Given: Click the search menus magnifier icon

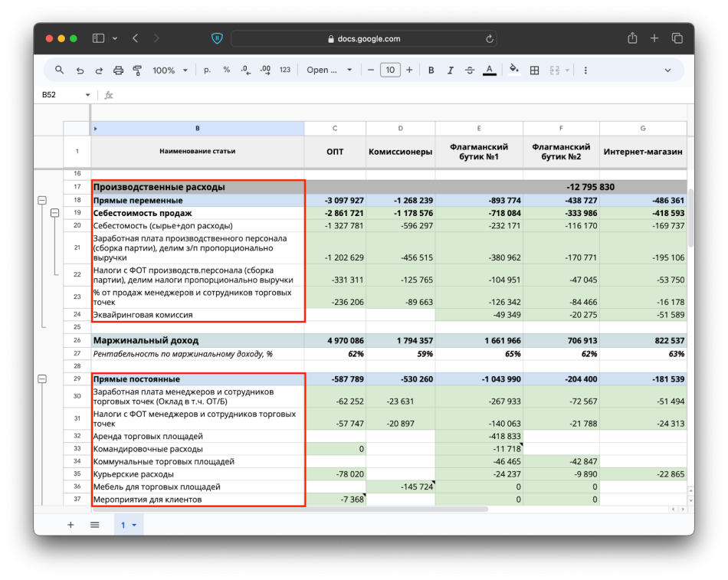Looking at the screenshot, I should (x=59, y=70).
